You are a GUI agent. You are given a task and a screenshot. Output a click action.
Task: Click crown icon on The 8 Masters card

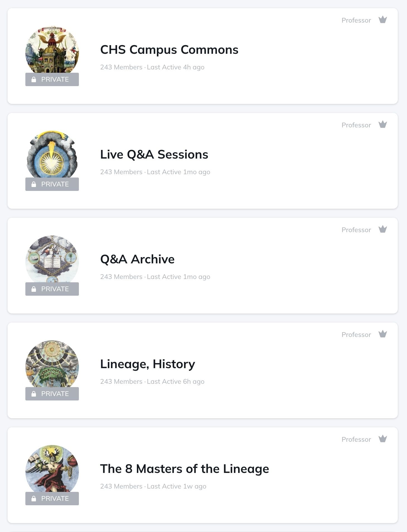[x=382, y=439]
